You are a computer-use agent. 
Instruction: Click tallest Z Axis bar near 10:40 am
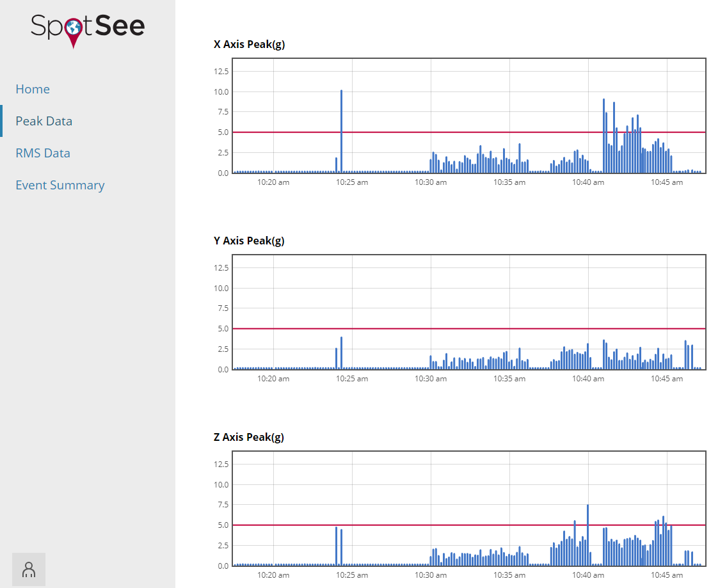[587, 535]
